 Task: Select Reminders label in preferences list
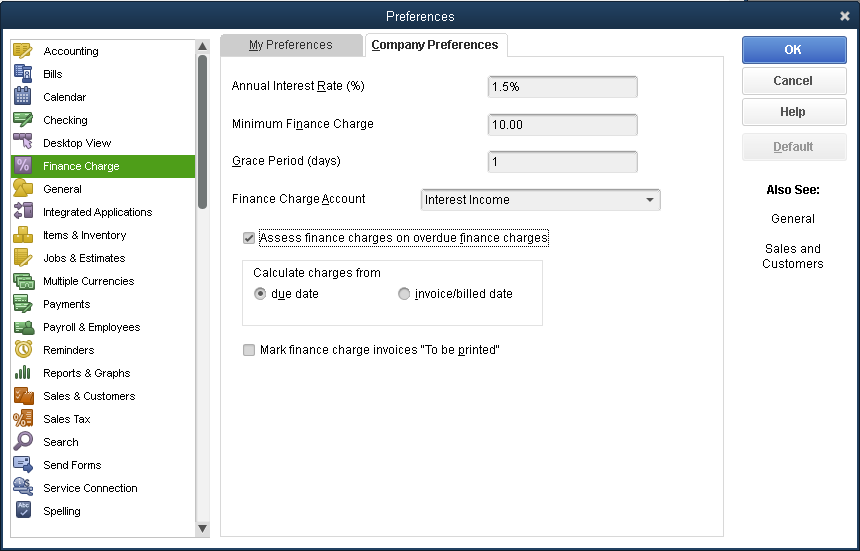point(69,350)
